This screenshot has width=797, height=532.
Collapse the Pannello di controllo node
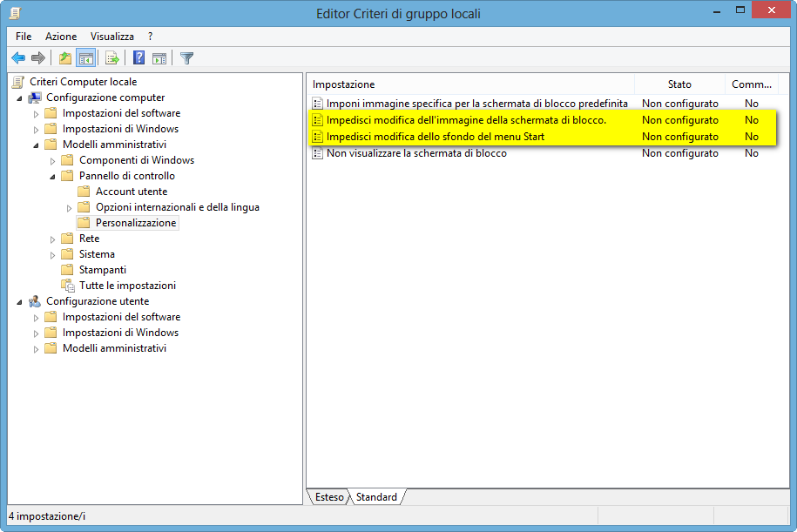(x=53, y=177)
